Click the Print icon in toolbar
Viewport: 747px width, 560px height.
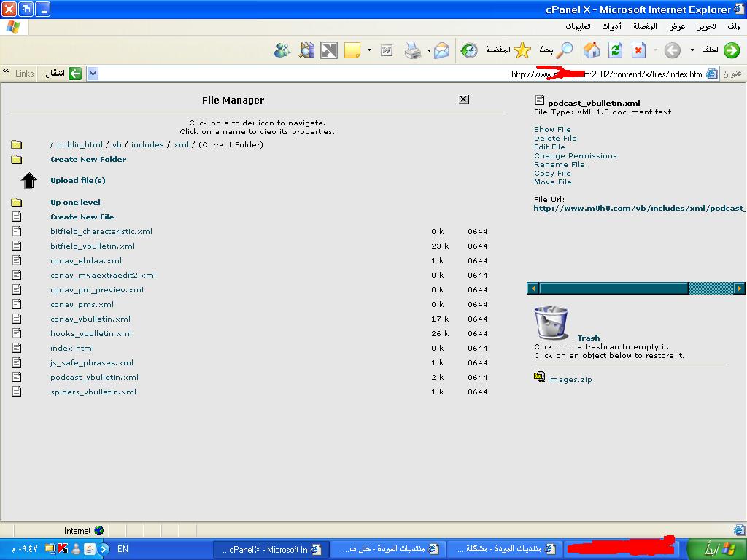[x=413, y=50]
